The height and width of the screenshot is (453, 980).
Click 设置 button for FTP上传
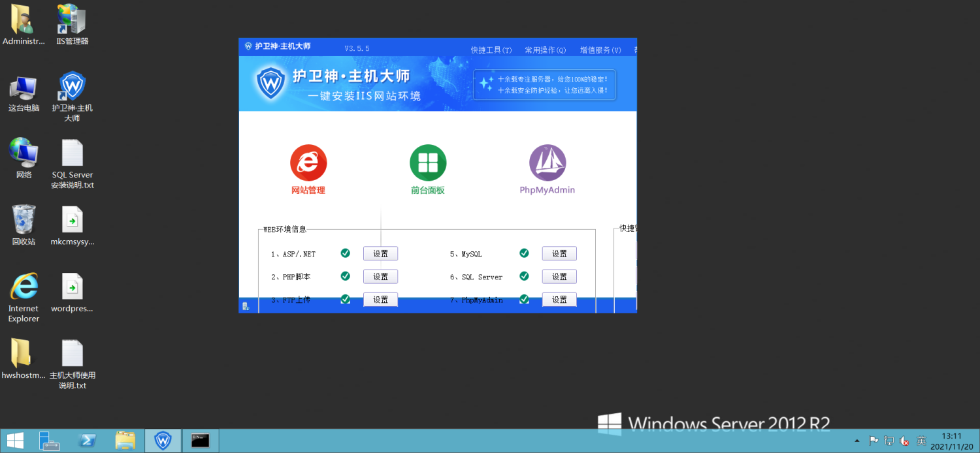click(381, 300)
